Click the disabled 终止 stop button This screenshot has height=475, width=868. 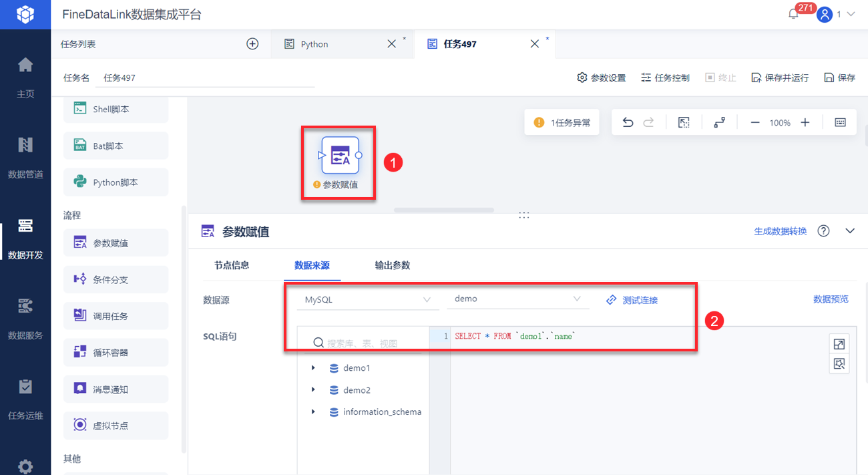720,77
